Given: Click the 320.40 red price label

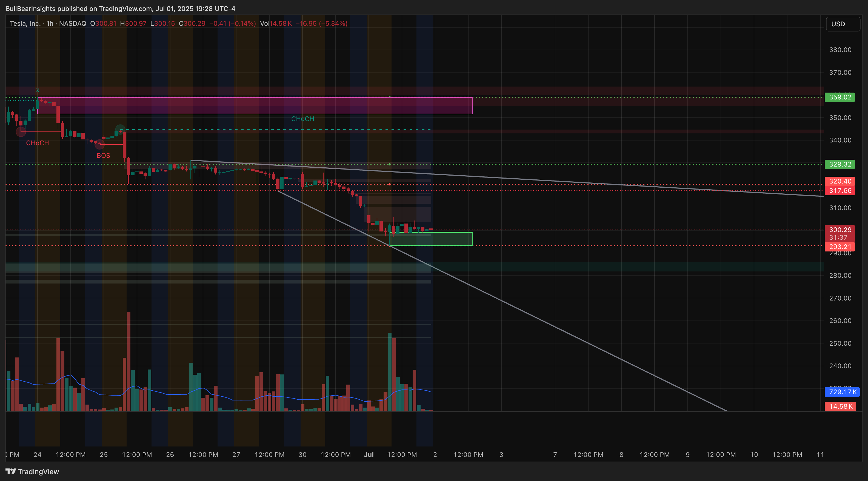Looking at the screenshot, I should (x=839, y=181).
